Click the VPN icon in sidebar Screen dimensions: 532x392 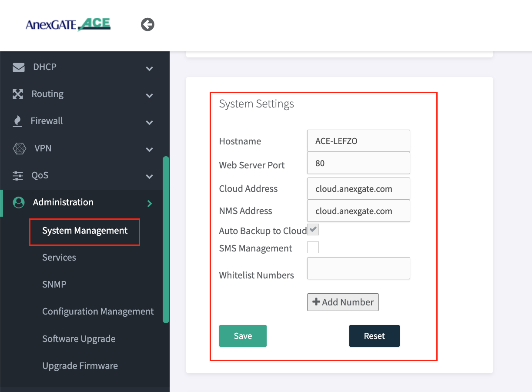point(19,149)
